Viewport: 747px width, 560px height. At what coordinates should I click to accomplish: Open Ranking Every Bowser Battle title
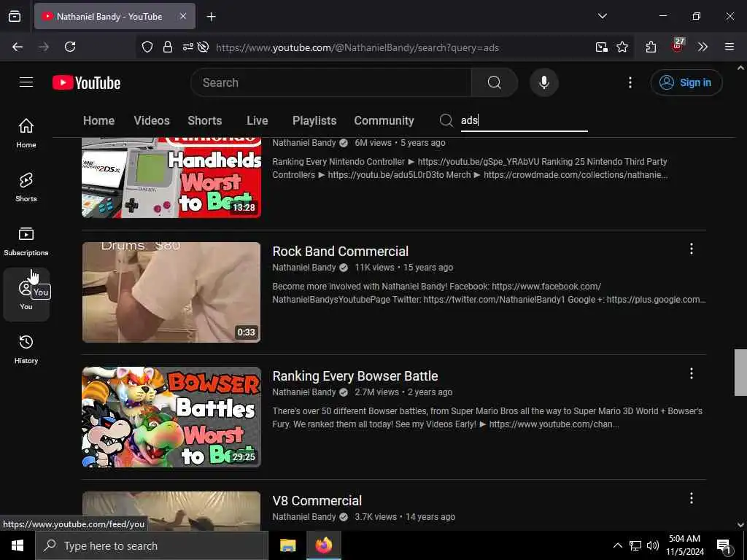click(355, 376)
